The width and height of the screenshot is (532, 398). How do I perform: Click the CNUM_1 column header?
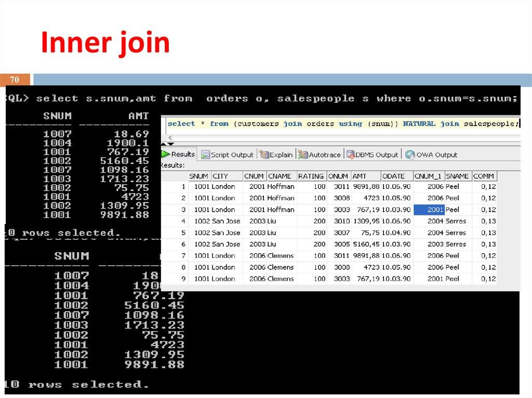[x=428, y=176]
